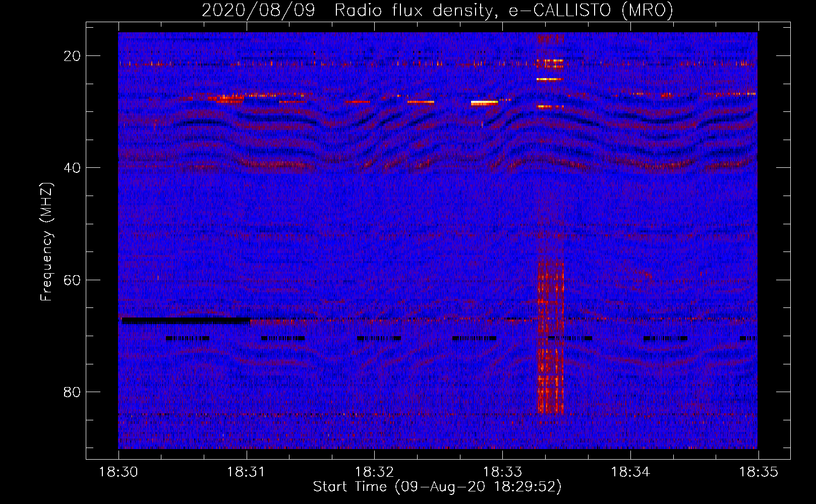
Task: Click the 18:30 time tick label
Action: (x=118, y=472)
